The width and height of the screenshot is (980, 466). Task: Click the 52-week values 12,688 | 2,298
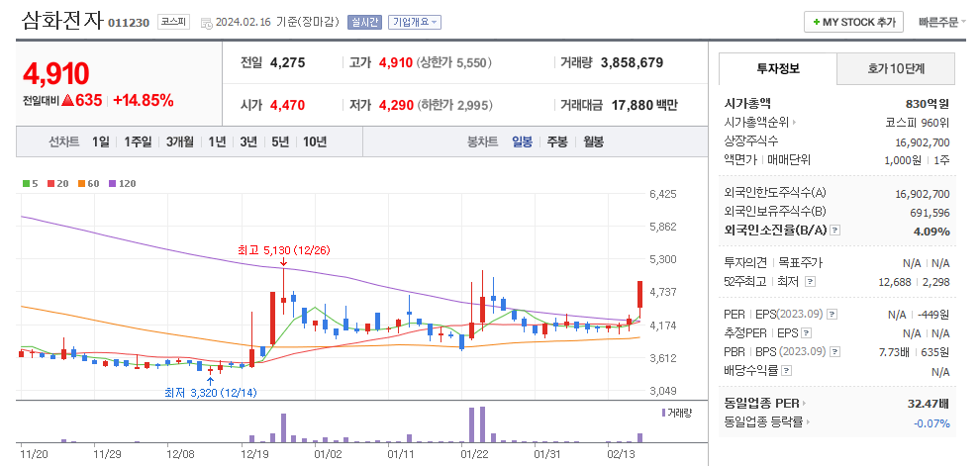[x=914, y=282]
